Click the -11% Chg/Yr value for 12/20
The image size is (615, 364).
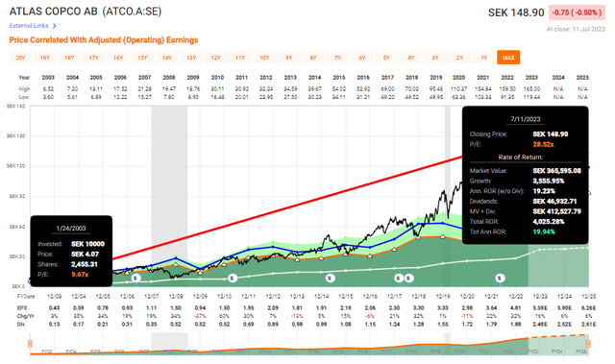click(x=467, y=316)
